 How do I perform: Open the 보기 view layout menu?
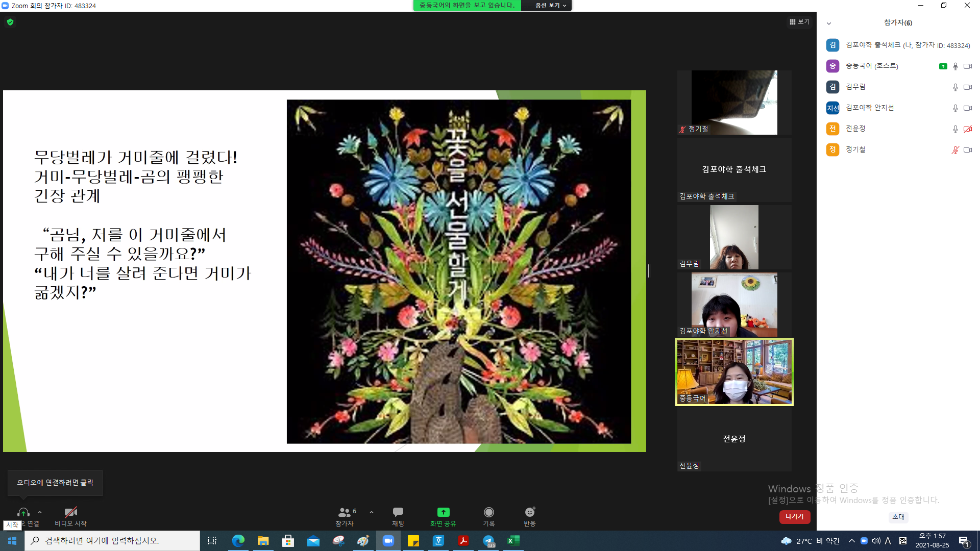799,21
